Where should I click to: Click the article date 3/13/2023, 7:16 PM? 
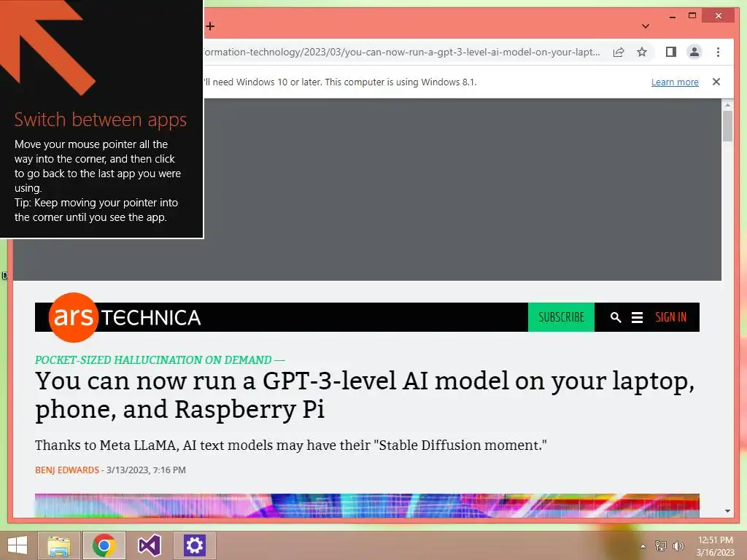pyautogui.click(x=146, y=470)
